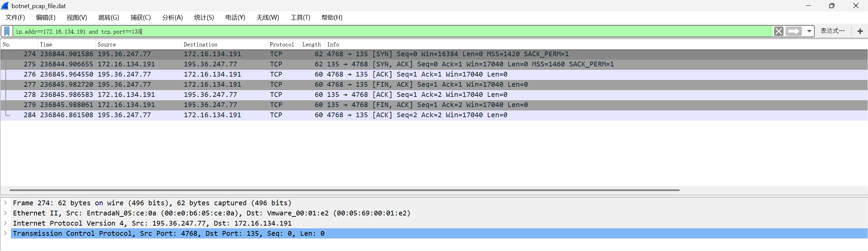This screenshot has height=251, width=868.
Task: Add a filter button with plus icon
Action: coord(860,31)
